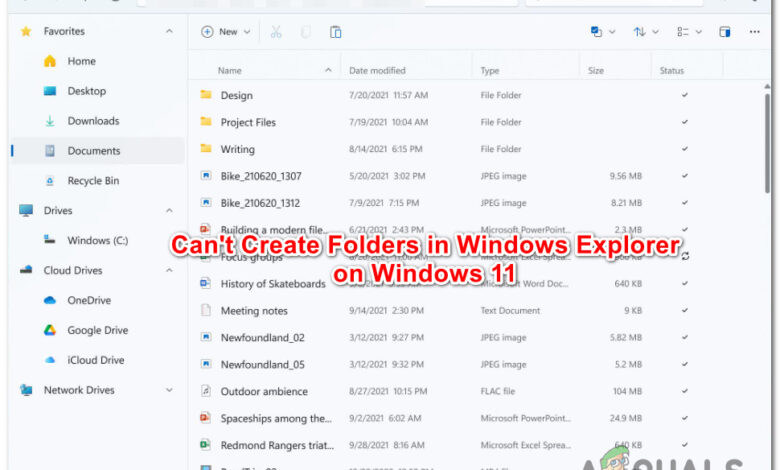Click the Bike_210620_1307 image file icon
780x470 pixels.
tap(206, 176)
